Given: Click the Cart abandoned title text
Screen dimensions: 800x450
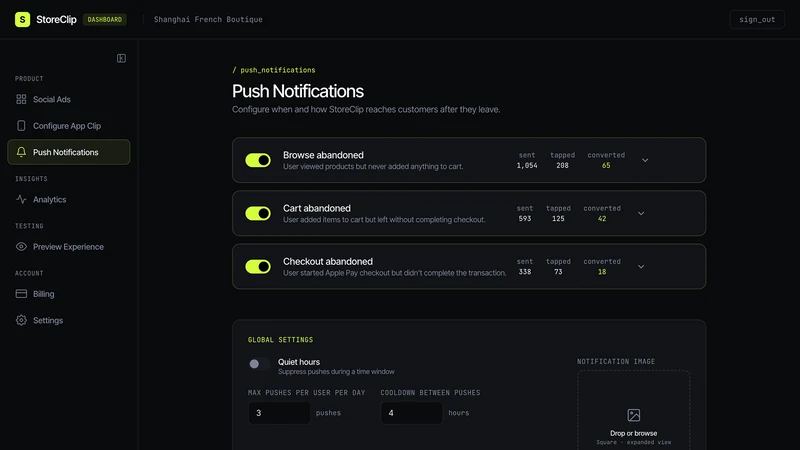Looking at the screenshot, I should pyautogui.click(x=317, y=208).
